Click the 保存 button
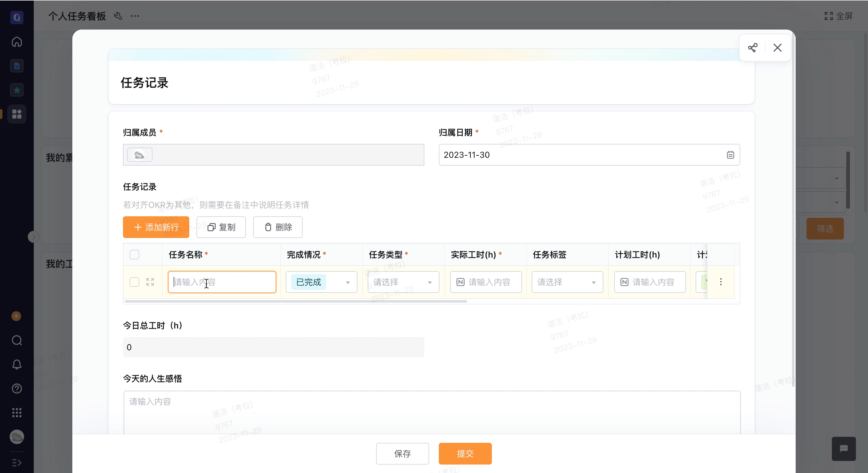Screen dimensions: 868x473 pyautogui.click(x=402, y=454)
